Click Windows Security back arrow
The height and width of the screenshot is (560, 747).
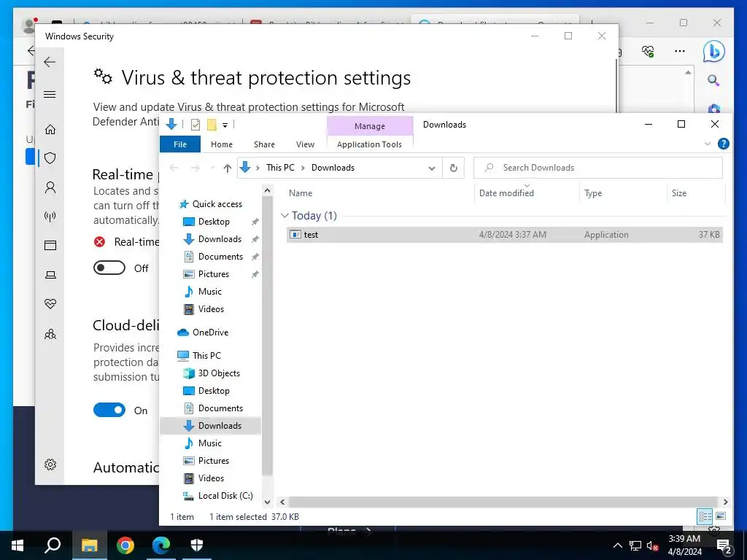[50, 62]
